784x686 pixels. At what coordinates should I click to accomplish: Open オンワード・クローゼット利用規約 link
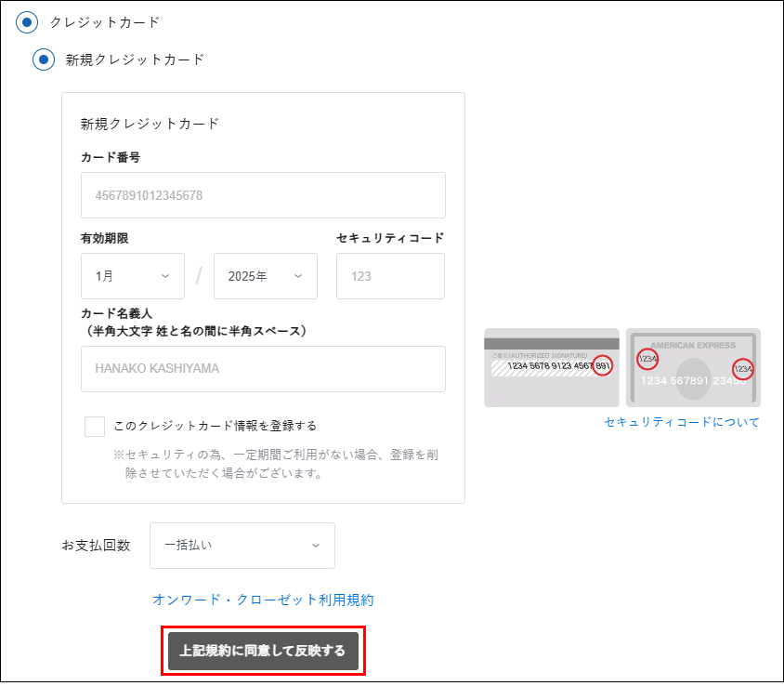[263, 600]
